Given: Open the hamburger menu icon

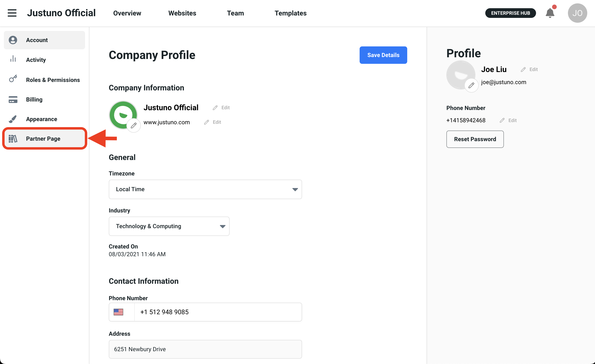Looking at the screenshot, I should (x=12, y=13).
